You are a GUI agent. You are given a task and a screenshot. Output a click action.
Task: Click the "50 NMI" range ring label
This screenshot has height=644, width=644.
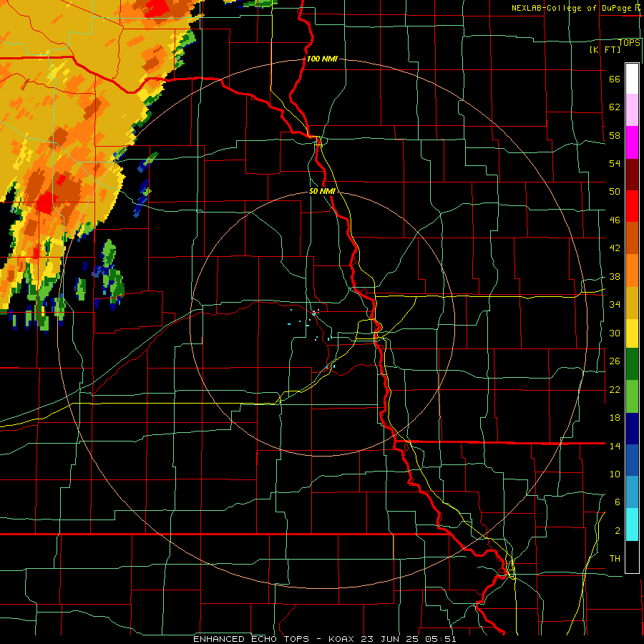[x=322, y=191]
